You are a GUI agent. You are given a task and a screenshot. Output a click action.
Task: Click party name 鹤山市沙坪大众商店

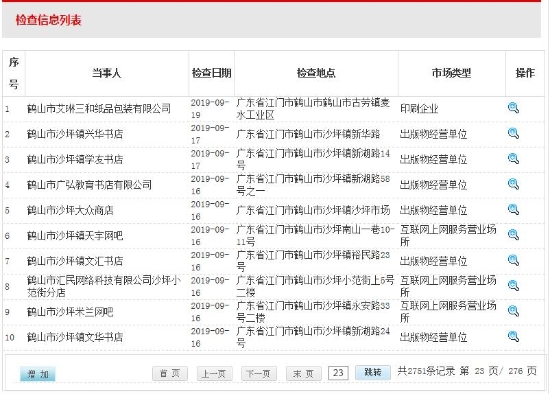(x=70, y=210)
